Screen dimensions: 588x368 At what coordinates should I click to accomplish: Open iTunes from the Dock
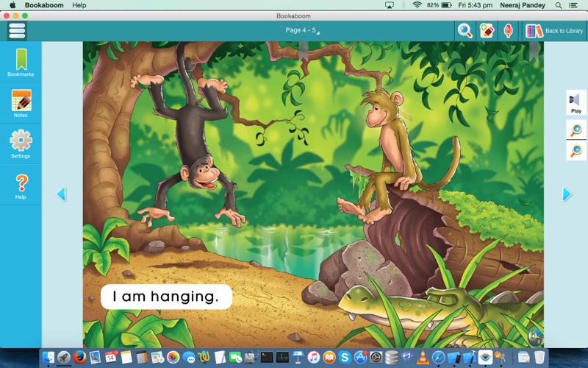coord(314,357)
